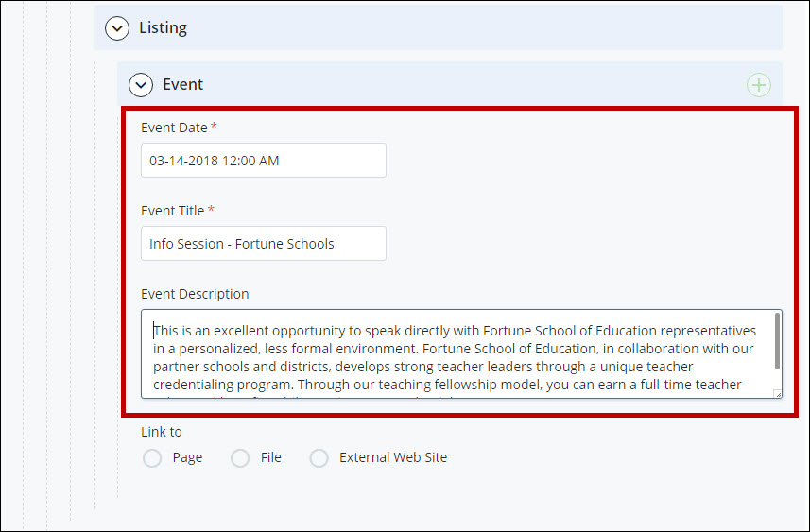Click the Listing section header text
Viewport: 810px width, 532px height.
coord(163,27)
